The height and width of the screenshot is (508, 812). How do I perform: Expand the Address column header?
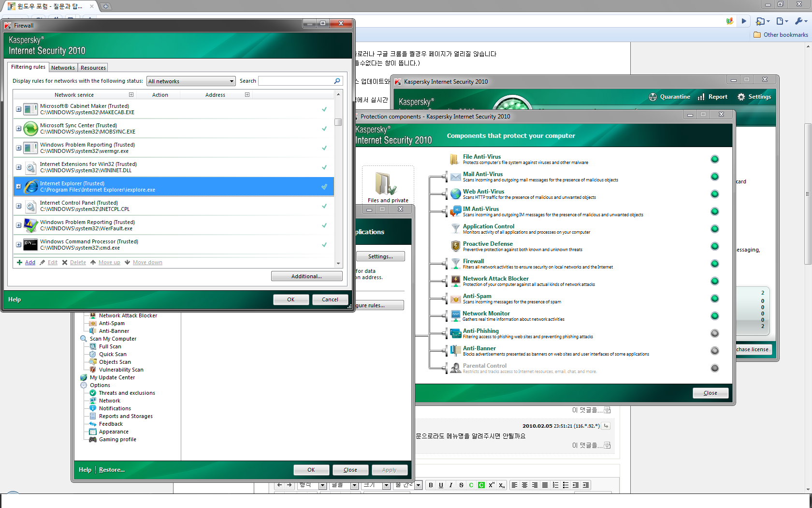click(247, 95)
